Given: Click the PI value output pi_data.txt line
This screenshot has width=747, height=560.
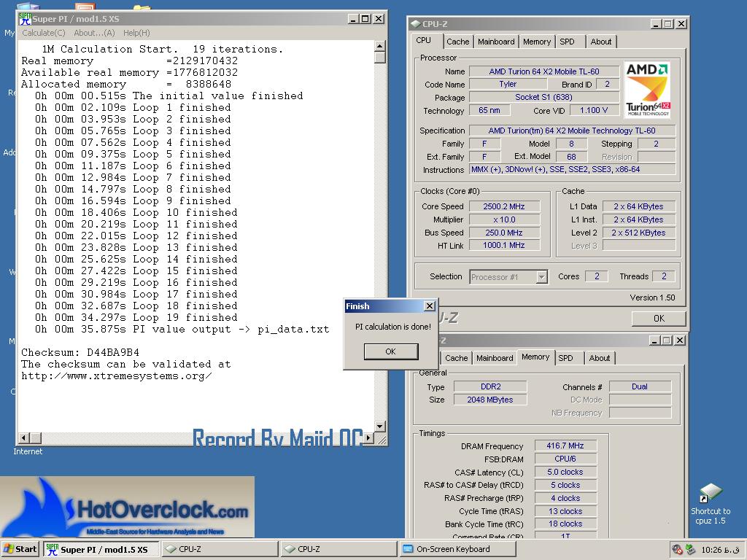Looking at the screenshot, I should coord(182,329).
